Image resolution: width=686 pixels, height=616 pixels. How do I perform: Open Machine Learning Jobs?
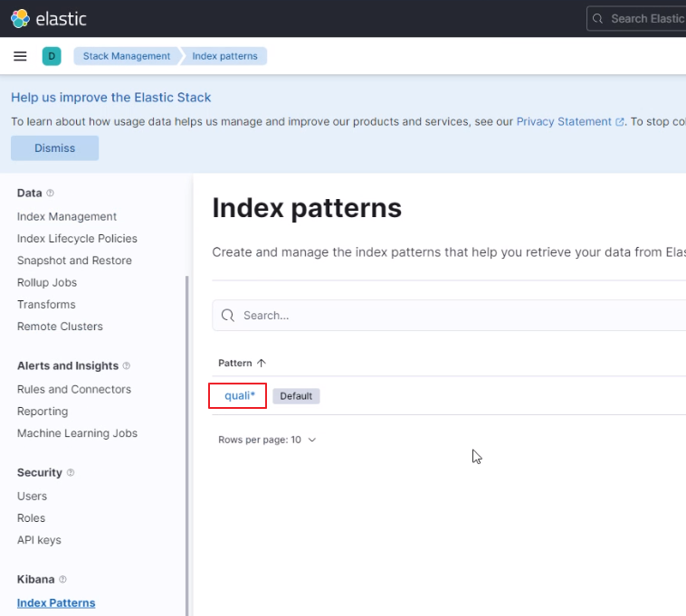coord(77,433)
